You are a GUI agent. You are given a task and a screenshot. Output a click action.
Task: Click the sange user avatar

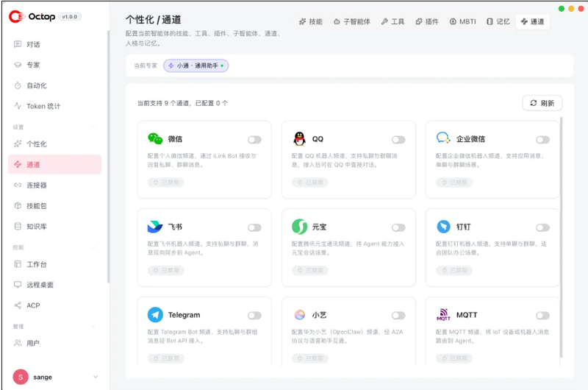pos(21,377)
